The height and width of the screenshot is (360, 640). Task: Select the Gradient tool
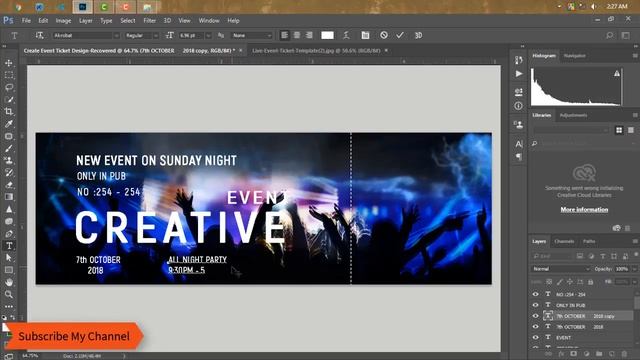click(x=9, y=197)
